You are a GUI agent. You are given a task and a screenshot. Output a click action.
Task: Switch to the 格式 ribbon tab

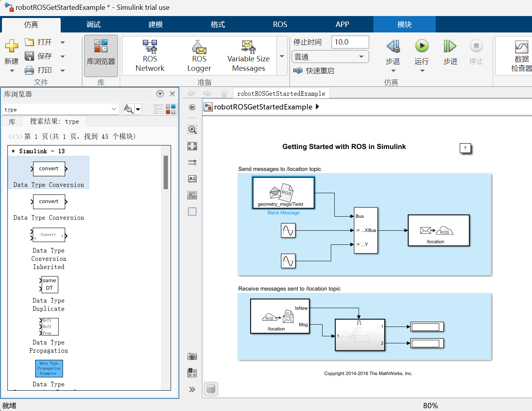click(x=218, y=25)
